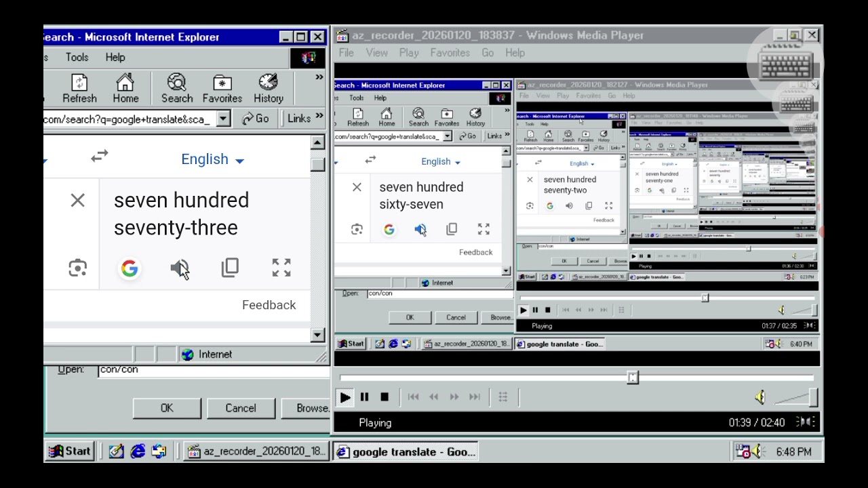Mute the outermost Media Player's sound
868x488 pixels.
tap(760, 397)
